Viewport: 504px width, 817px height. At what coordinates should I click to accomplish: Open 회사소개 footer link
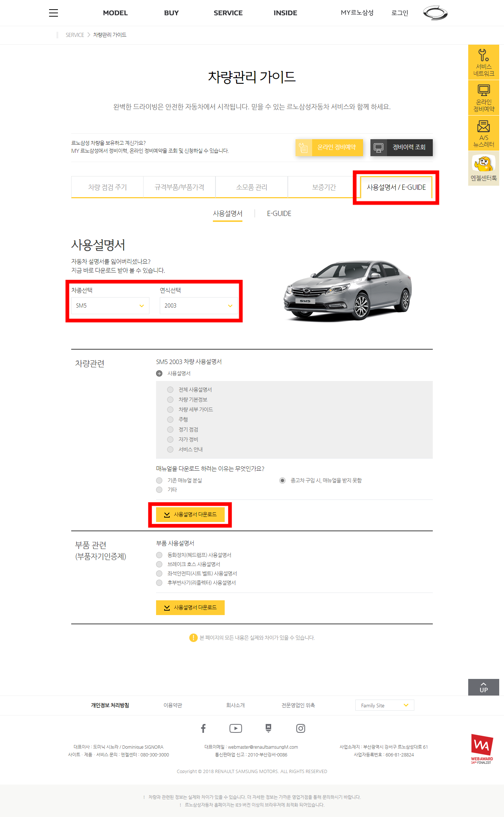(235, 705)
